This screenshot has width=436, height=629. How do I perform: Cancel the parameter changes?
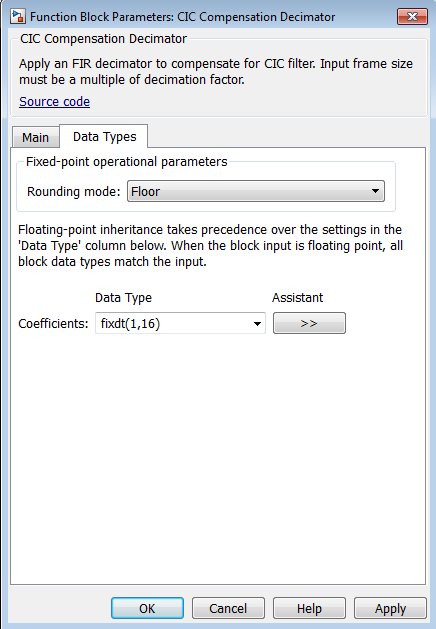(x=228, y=608)
